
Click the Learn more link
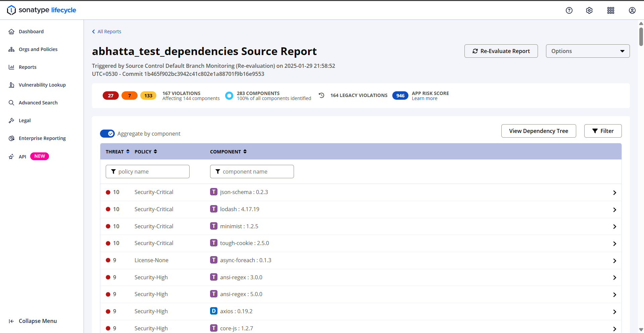(425, 98)
